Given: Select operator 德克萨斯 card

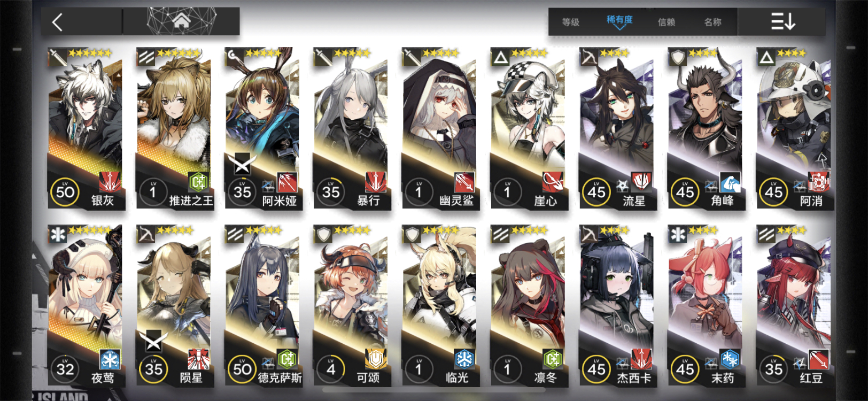Looking at the screenshot, I should pyautogui.click(x=262, y=306).
